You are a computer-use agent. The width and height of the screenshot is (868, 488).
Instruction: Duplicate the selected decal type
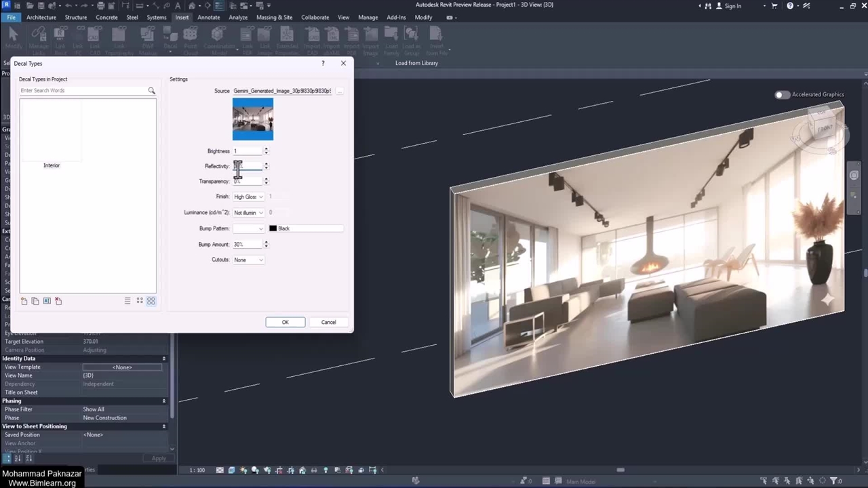point(35,301)
